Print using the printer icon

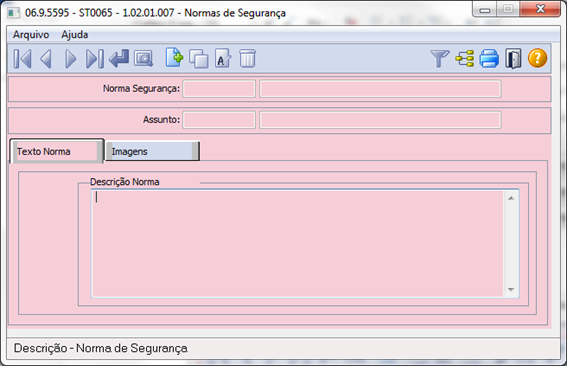489,59
